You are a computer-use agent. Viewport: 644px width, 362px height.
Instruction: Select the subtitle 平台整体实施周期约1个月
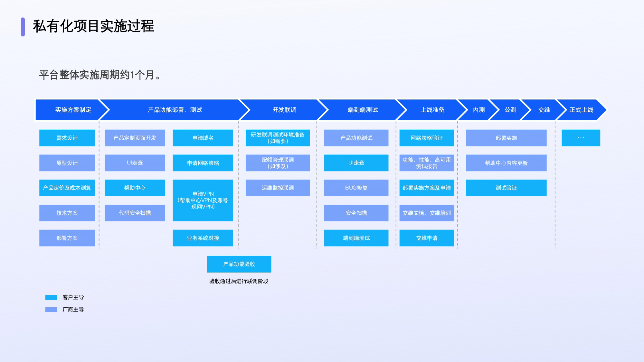(100, 75)
